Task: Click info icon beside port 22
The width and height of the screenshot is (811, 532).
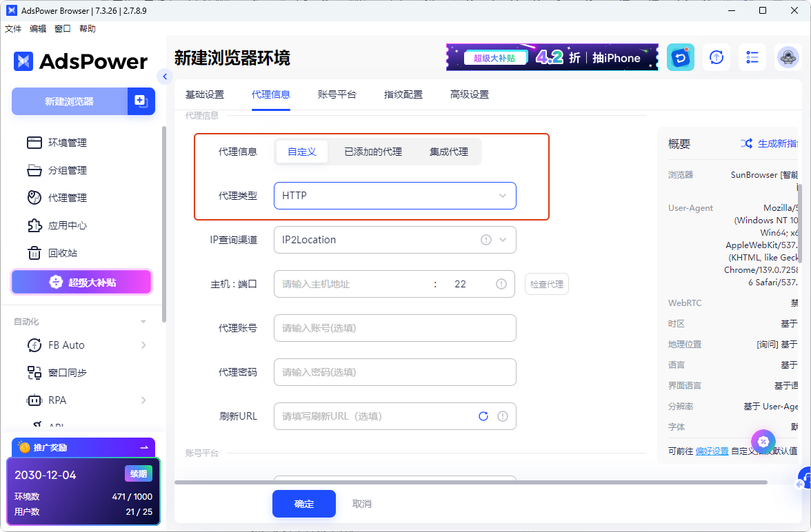Action: 501,284
